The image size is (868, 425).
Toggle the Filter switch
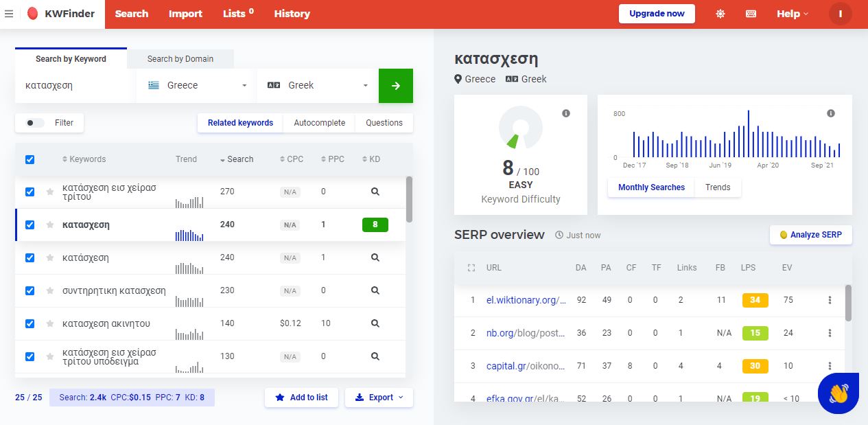click(34, 123)
